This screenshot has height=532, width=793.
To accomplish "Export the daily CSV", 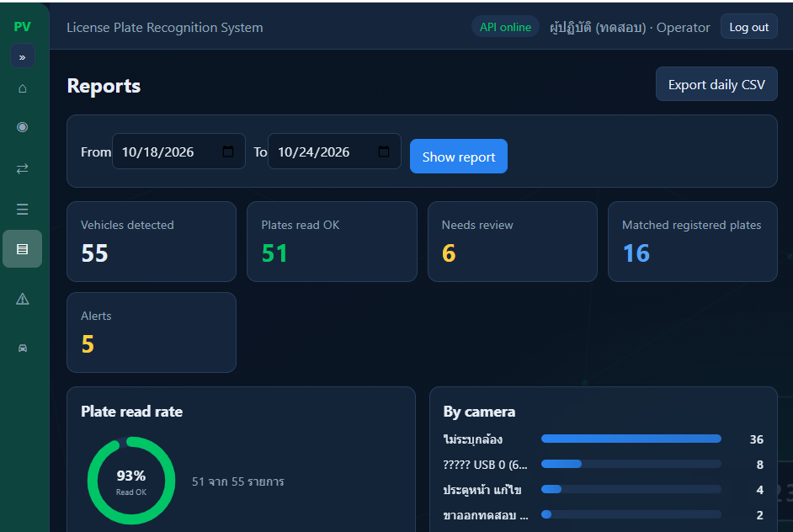I will (x=716, y=84).
